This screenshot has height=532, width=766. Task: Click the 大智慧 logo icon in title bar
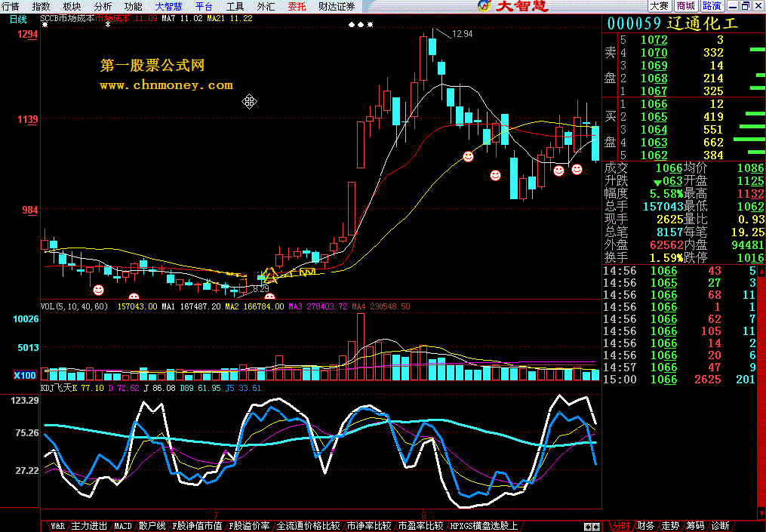tap(484, 6)
